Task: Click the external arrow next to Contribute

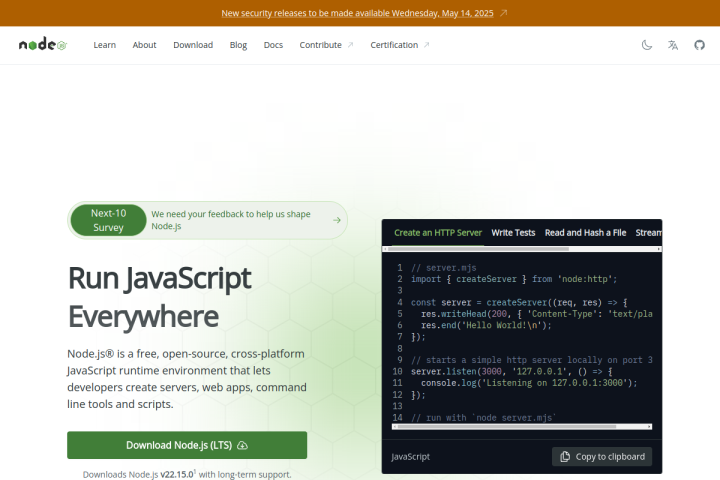Action: 350,45
